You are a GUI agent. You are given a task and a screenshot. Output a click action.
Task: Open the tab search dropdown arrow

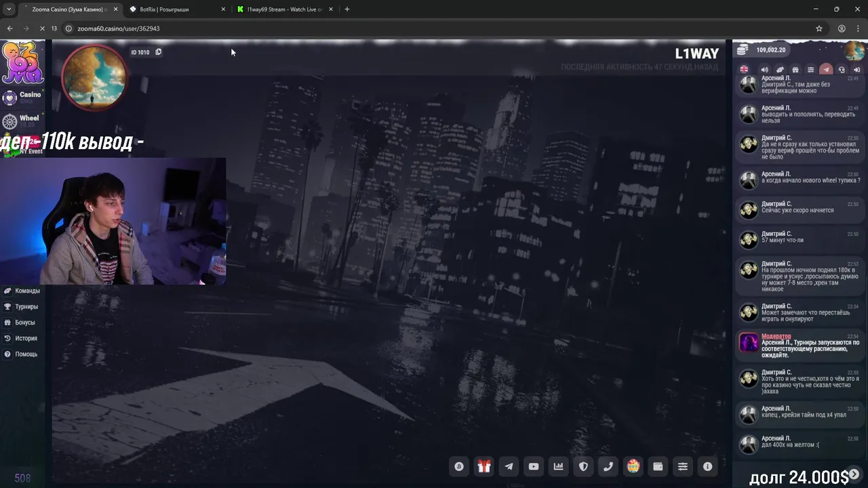[9, 9]
